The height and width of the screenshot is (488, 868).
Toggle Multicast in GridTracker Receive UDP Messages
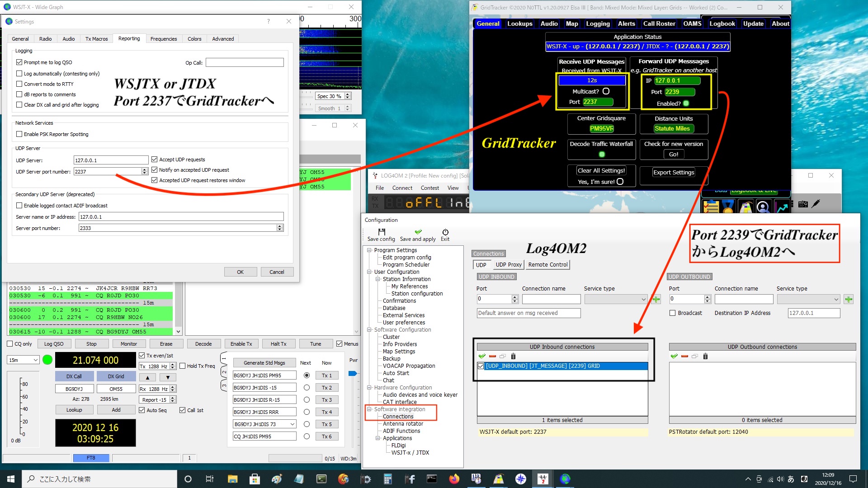(606, 91)
